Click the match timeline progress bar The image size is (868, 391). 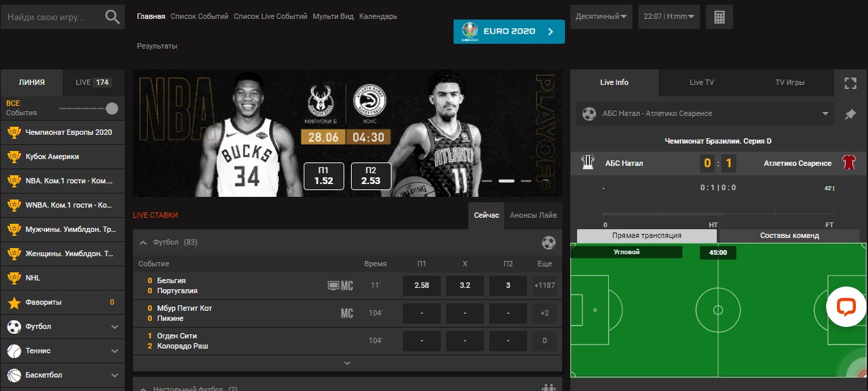click(717, 215)
